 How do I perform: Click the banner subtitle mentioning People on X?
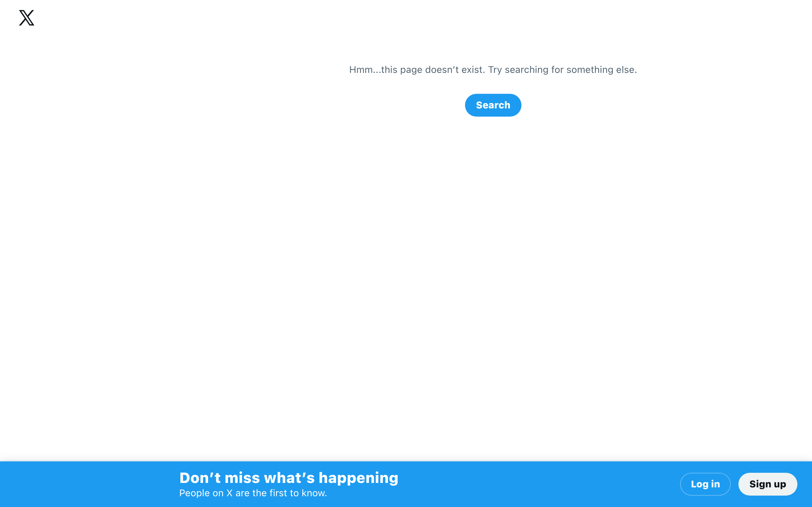(253, 493)
